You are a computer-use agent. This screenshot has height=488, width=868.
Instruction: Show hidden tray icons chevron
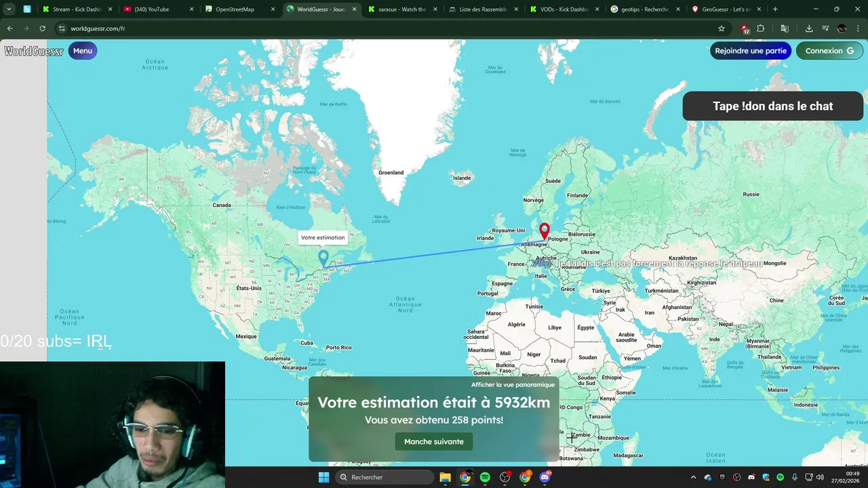click(693, 477)
